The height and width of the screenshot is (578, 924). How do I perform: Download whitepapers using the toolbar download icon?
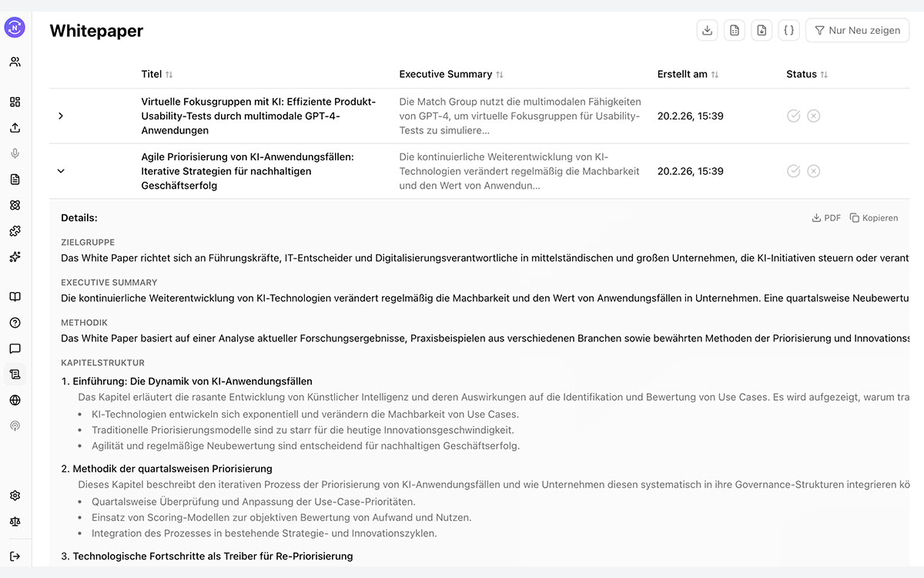click(707, 29)
